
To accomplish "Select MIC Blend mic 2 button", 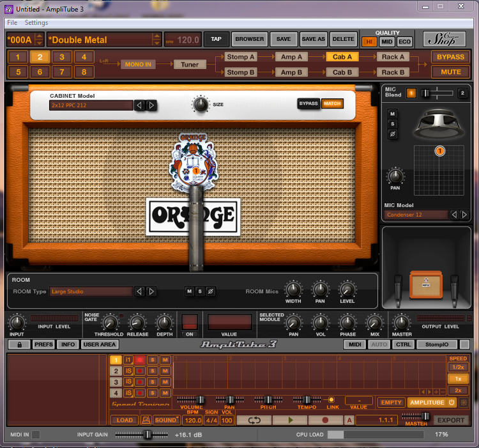I will click(x=462, y=93).
